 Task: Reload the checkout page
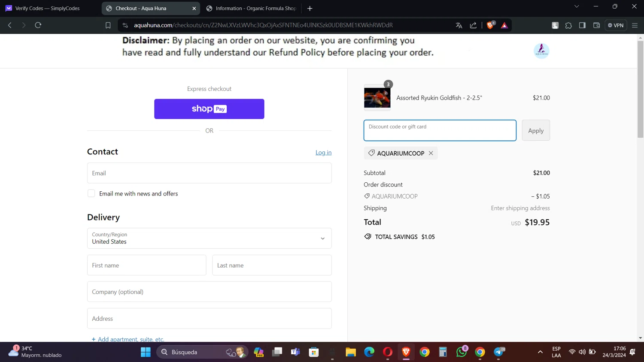(38, 25)
